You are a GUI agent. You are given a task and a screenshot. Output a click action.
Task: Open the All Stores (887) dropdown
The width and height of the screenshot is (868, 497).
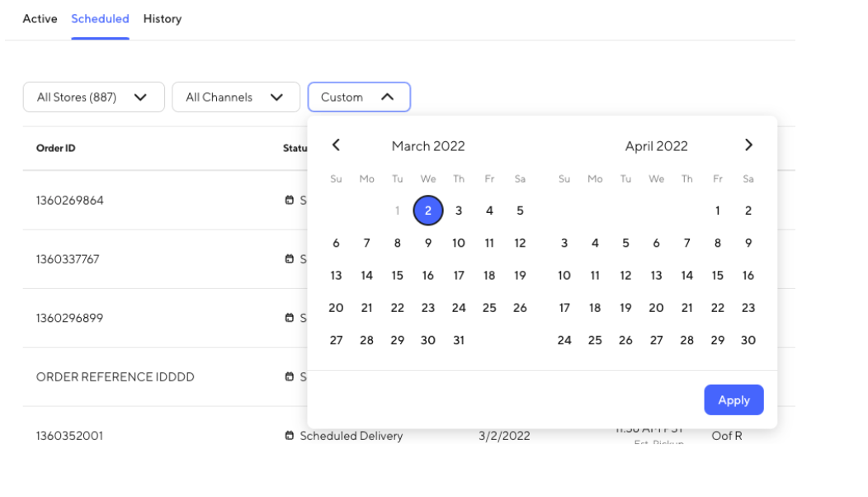click(x=93, y=97)
